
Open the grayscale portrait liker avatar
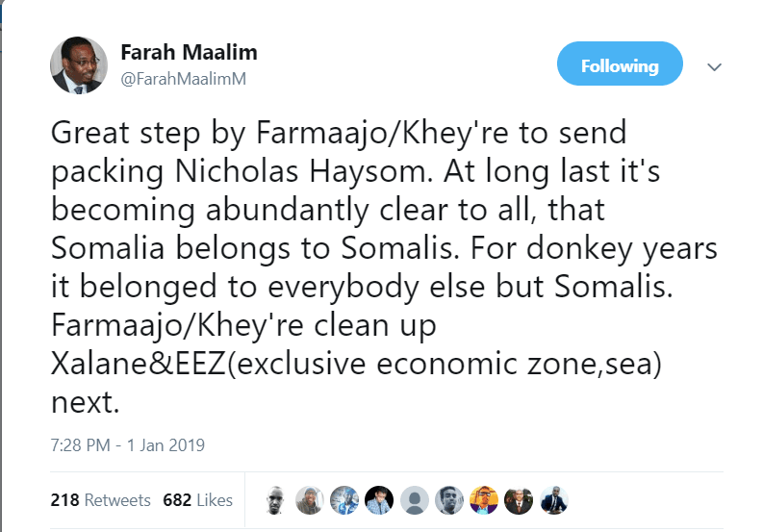tap(448, 499)
